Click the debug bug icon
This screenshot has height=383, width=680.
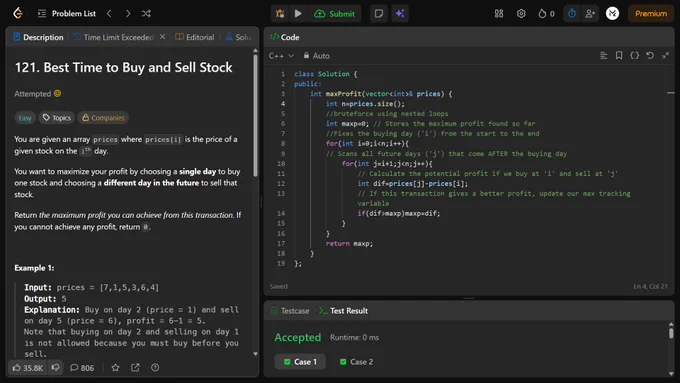(x=280, y=13)
